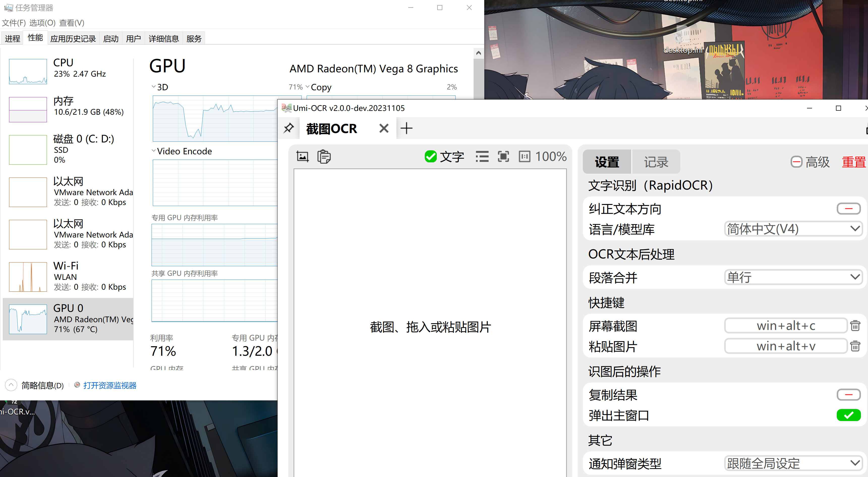Click the fit-to-window capture frame icon

tap(503, 156)
